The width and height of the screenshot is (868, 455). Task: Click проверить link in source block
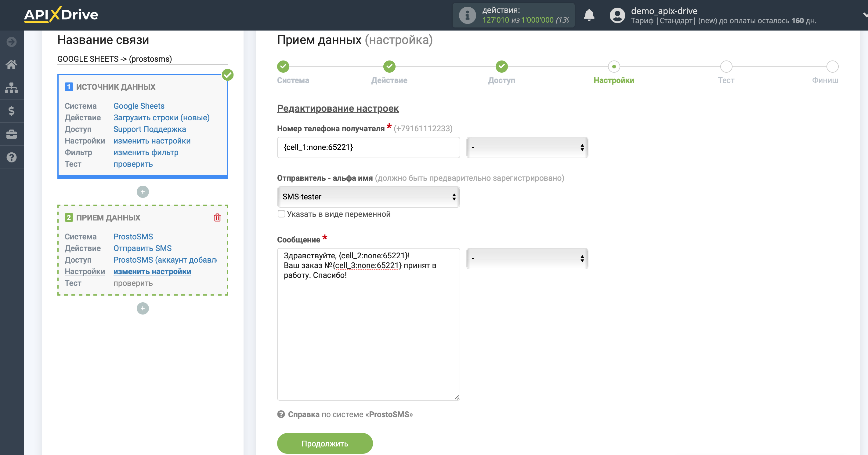(x=133, y=164)
